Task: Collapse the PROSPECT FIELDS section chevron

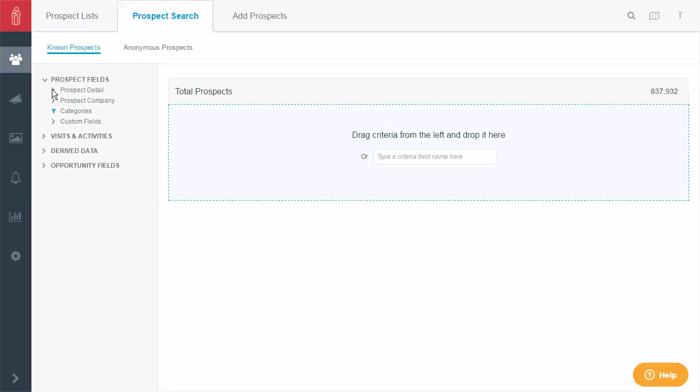Action: [x=44, y=80]
